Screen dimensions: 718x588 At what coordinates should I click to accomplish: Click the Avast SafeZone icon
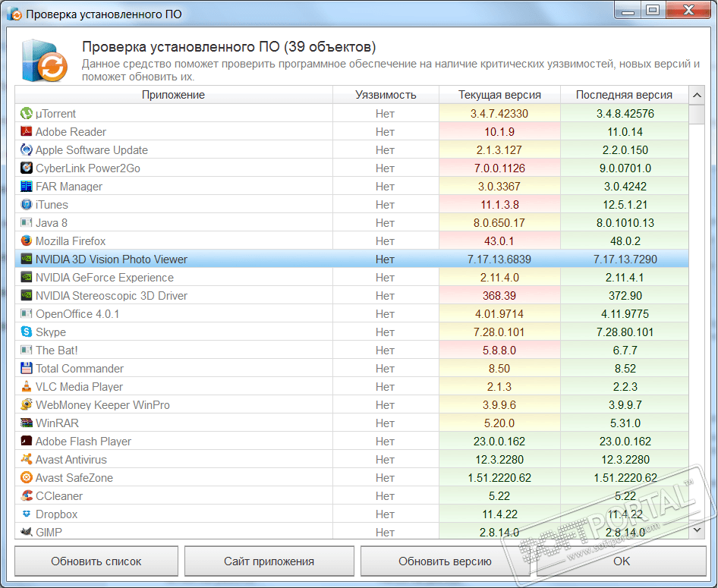27,478
